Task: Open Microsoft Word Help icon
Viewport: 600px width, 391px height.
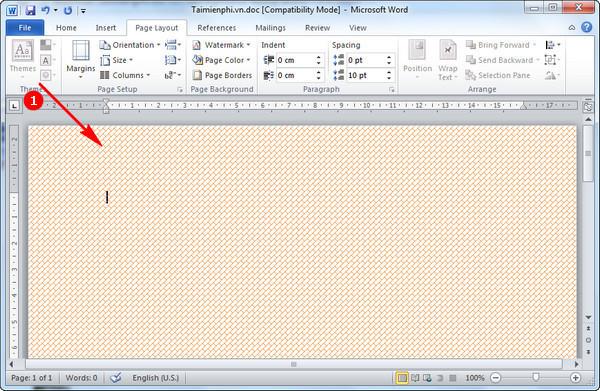Action: (x=587, y=27)
